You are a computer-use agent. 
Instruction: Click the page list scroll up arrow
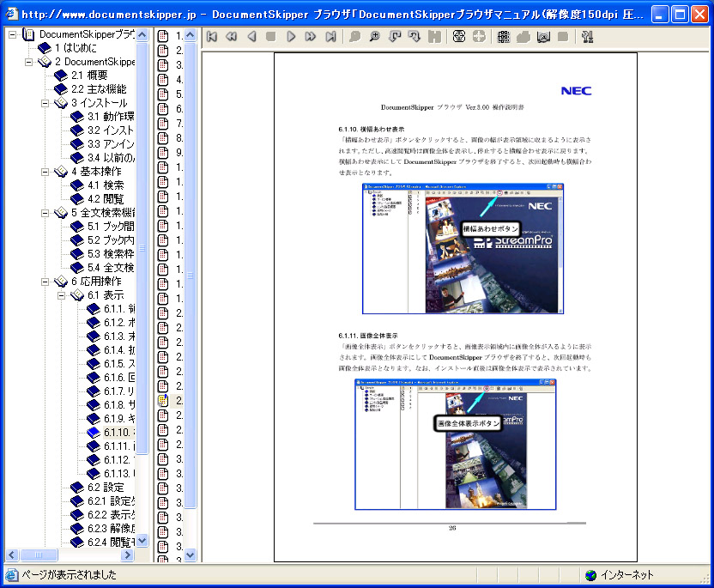tap(191, 34)
